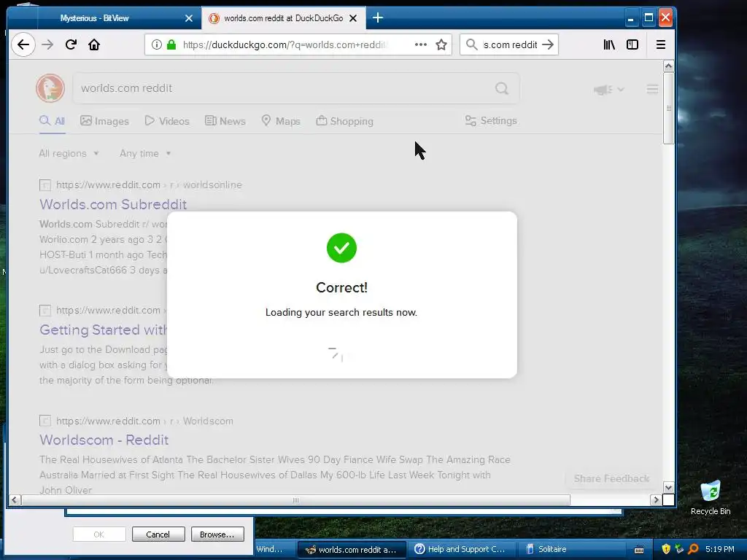
Task: Reload the DuckDuckGo page
Action: click(x=71, y=44)
